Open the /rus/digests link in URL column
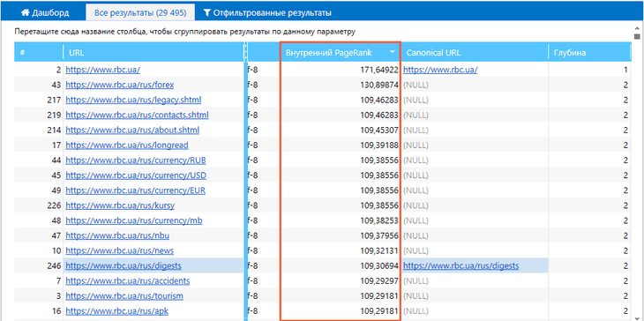The width and height of the screenshot is (644, 321). click(124, 266)
